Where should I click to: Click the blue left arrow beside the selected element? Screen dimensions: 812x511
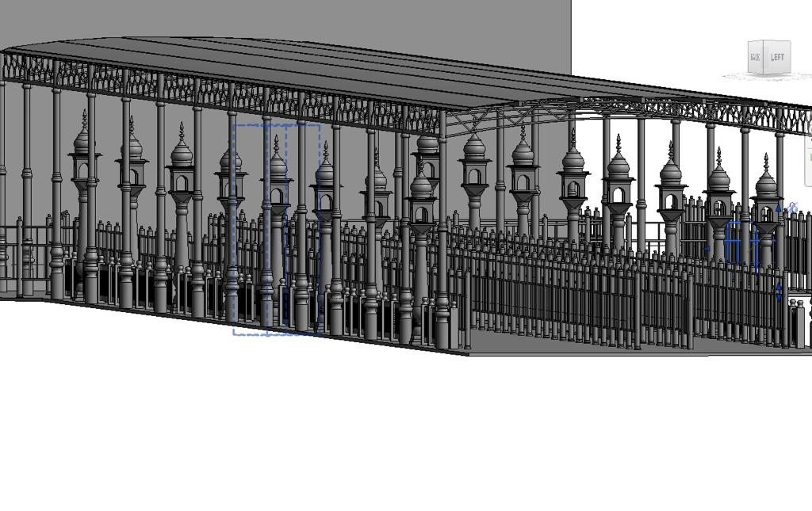tap(707, 249)
